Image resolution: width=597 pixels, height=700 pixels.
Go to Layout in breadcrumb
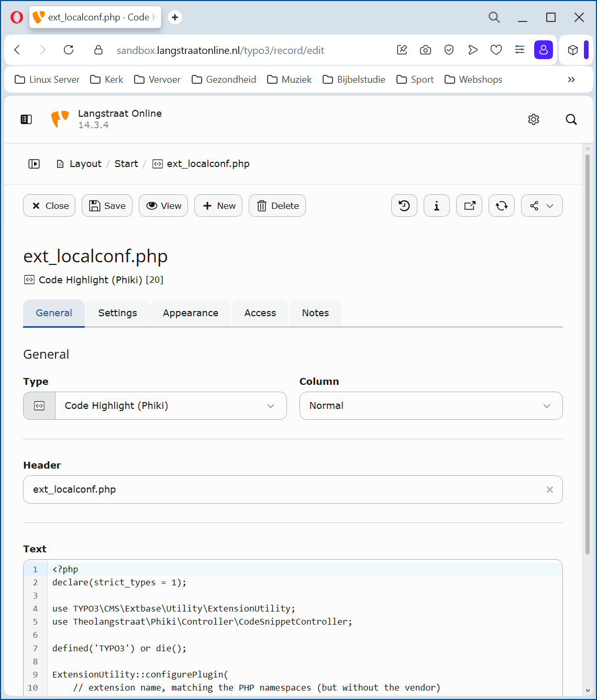(x=85, y=164)
